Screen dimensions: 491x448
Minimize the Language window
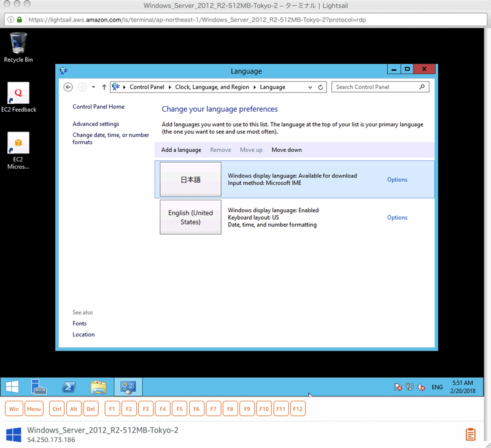pos(394,69)
